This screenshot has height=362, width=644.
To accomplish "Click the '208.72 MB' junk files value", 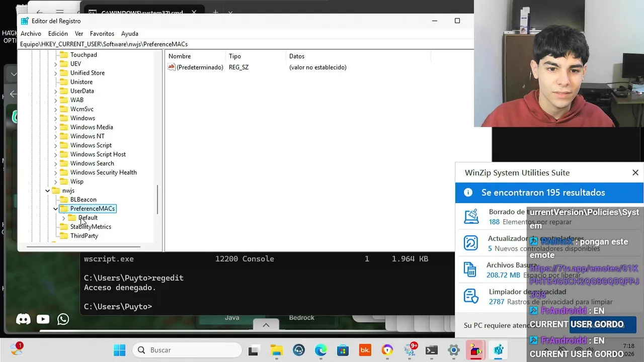I will pos(503,275).
